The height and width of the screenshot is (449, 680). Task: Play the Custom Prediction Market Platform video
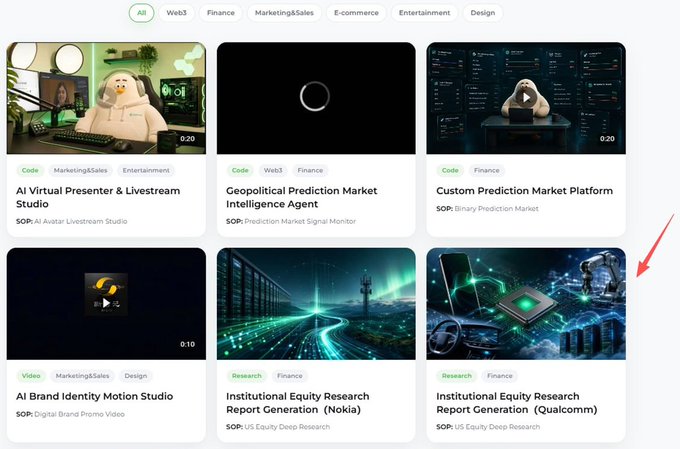click(526, 98)
